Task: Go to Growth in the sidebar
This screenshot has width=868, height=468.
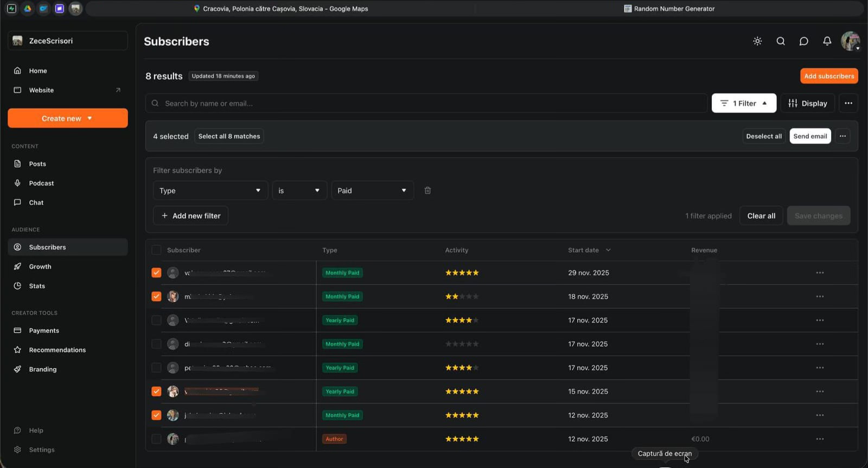Action: tap(40, 267)
